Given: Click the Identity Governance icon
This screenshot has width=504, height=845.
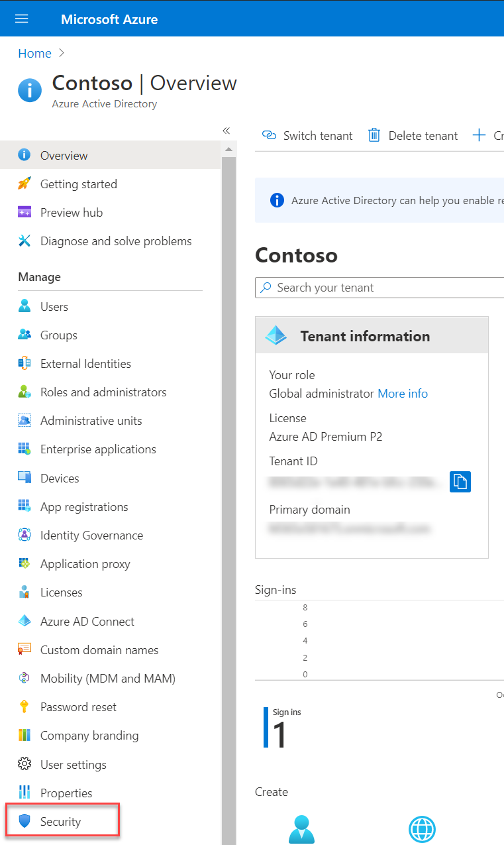Looking at the screenshot, I should [x=25, y=535].
